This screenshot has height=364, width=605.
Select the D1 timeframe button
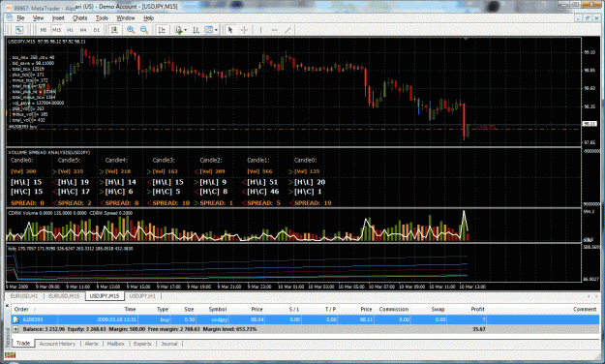click(x=97, y=30)
